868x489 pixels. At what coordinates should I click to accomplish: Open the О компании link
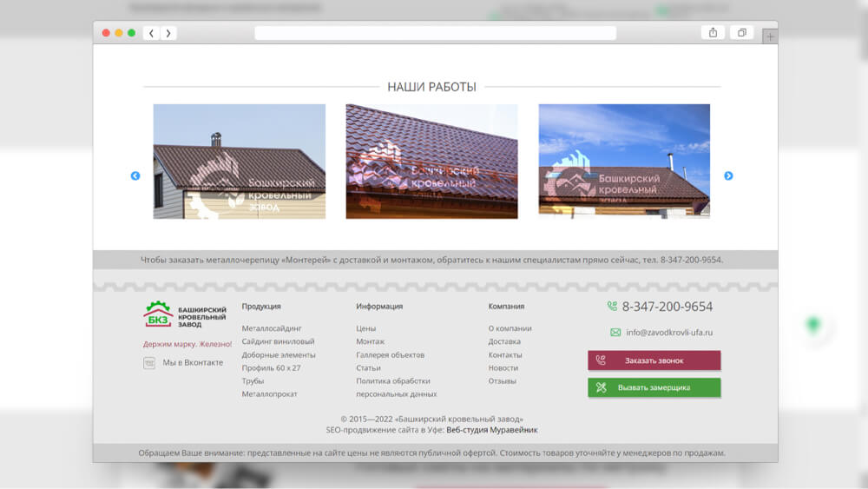(x=510, y=328)
